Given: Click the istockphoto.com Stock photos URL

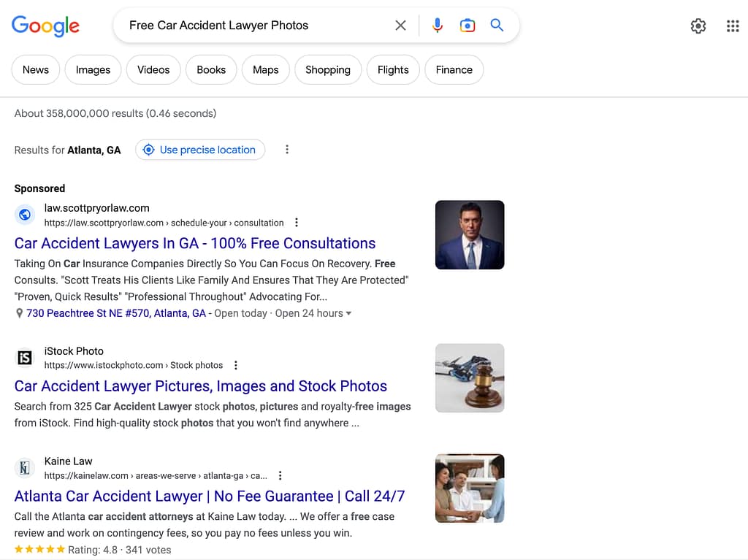Looking at the screenshot, I should 134,365.
